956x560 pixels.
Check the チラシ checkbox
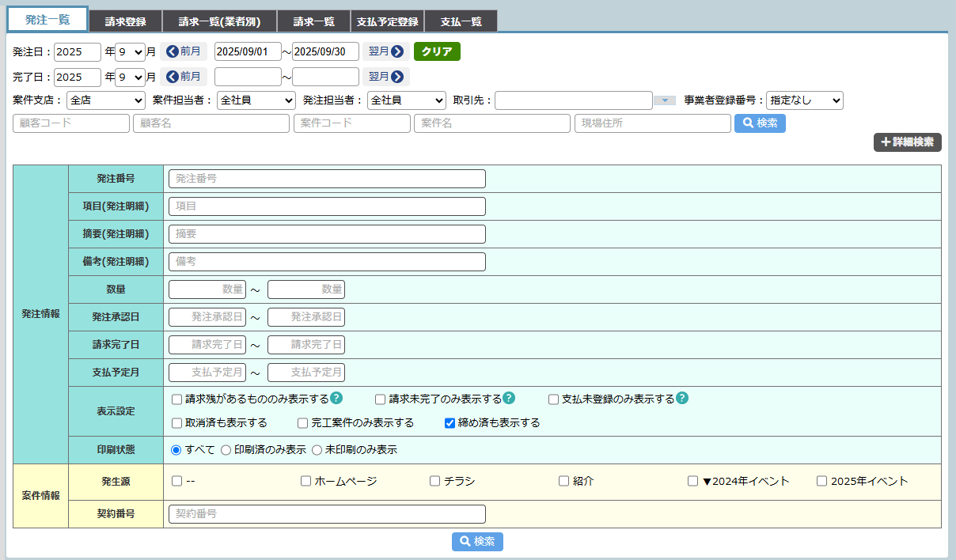435,481
